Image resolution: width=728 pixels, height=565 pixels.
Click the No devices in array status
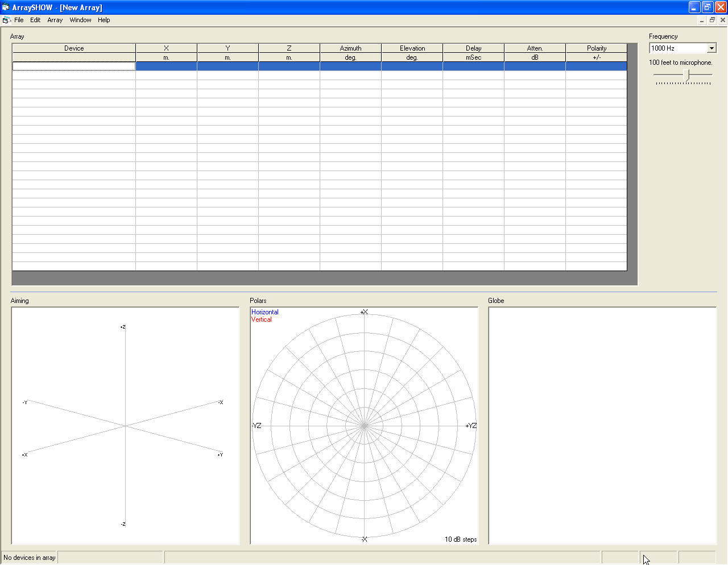pos(30,558)
